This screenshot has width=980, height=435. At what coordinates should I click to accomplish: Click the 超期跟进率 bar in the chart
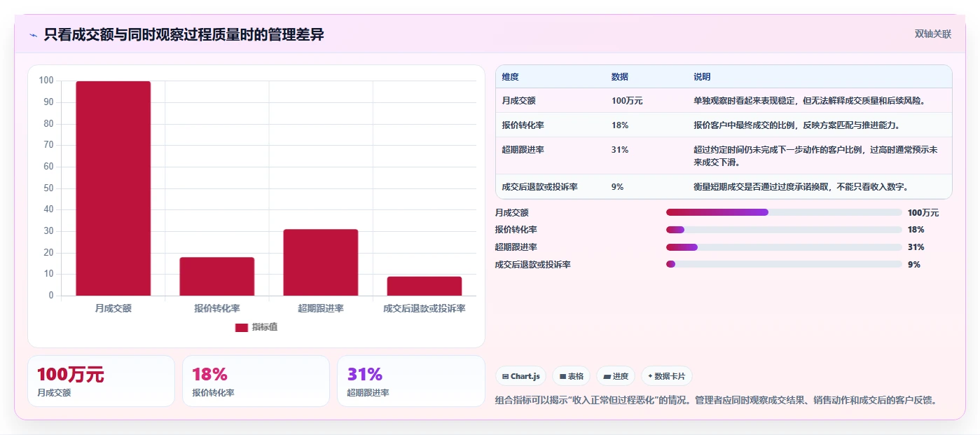[321, 262]
